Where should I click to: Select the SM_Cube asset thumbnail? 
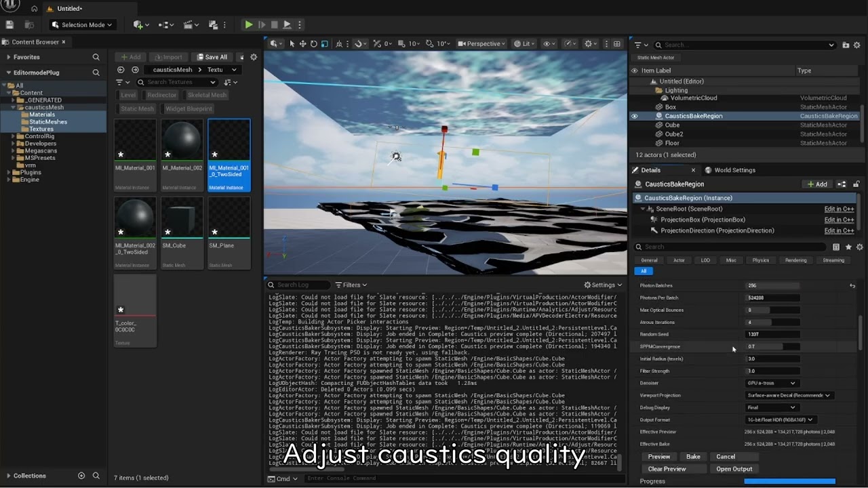[182, 232]
